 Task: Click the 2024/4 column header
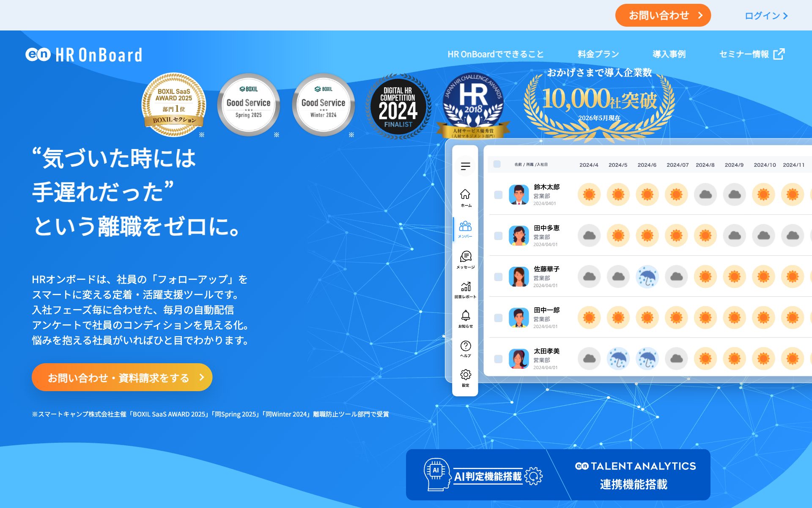589,165
